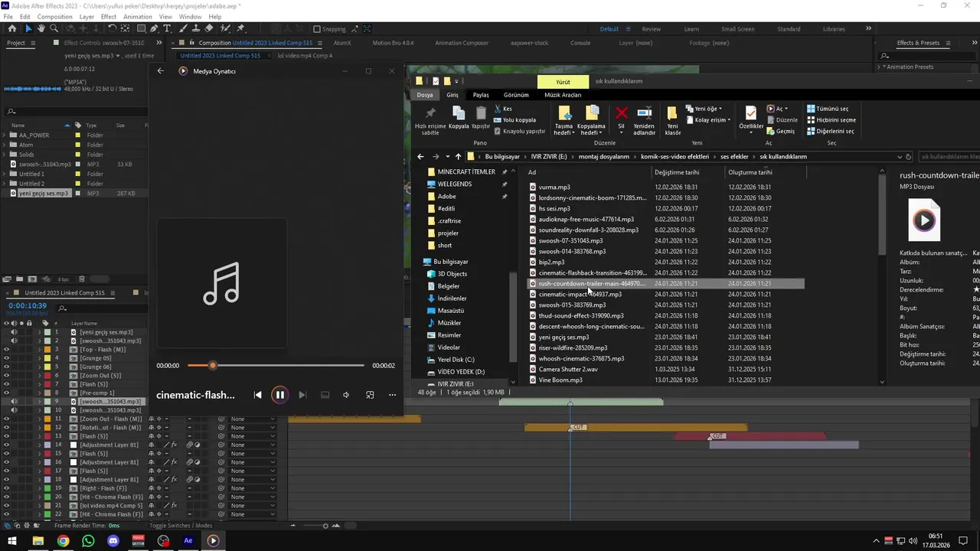The width and height of the screenshot is (980, 551).
Task: Open WhatsApp from the taskbar
Action: [x=88, y=541]
